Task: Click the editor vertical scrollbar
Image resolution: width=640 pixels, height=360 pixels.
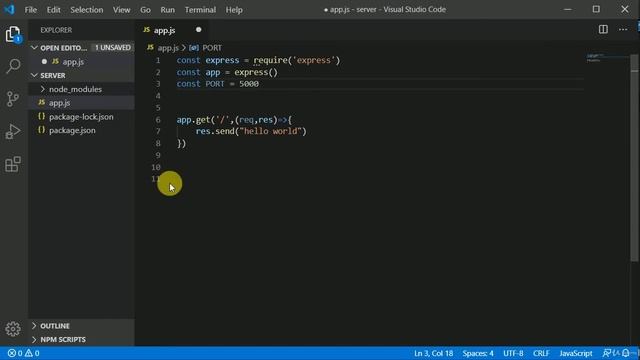Action: coord(634,159)
